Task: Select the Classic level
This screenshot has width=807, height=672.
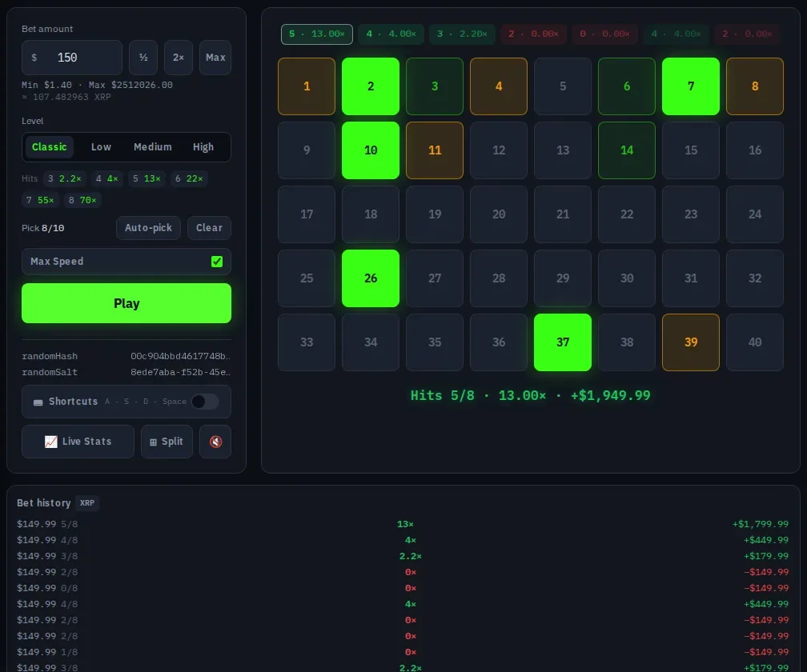Action: 50,147
